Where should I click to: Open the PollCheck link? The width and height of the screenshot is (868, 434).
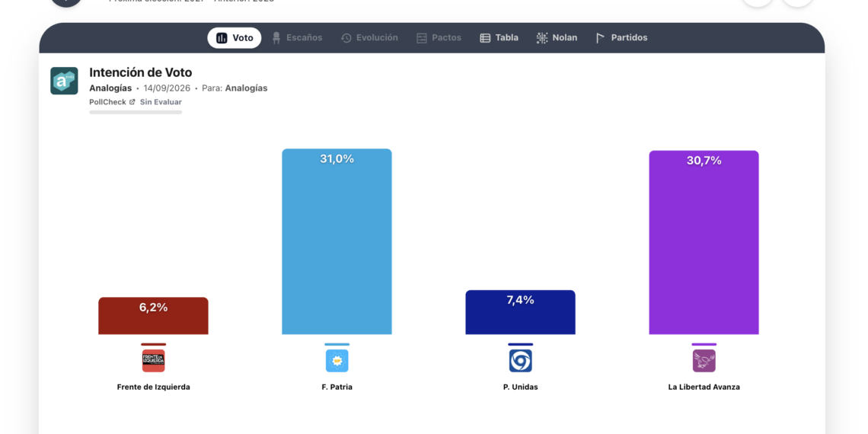click(x=112, y=102)
